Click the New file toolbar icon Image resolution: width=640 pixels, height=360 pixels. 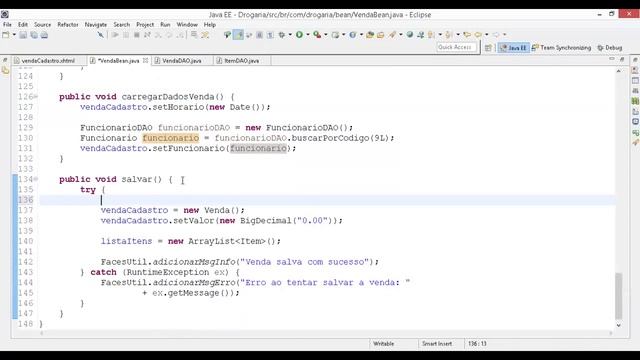click(x=6, y=35)
